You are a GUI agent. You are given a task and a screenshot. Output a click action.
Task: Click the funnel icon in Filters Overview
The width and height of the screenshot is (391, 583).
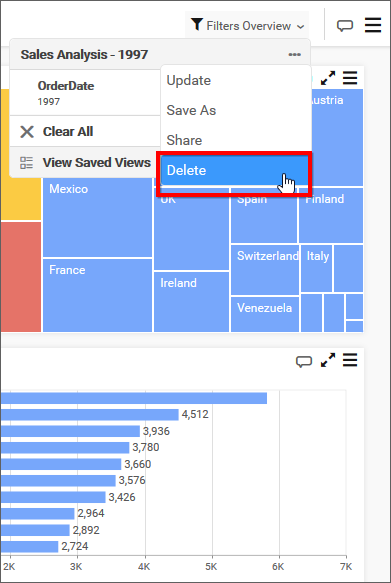[197, 25]
